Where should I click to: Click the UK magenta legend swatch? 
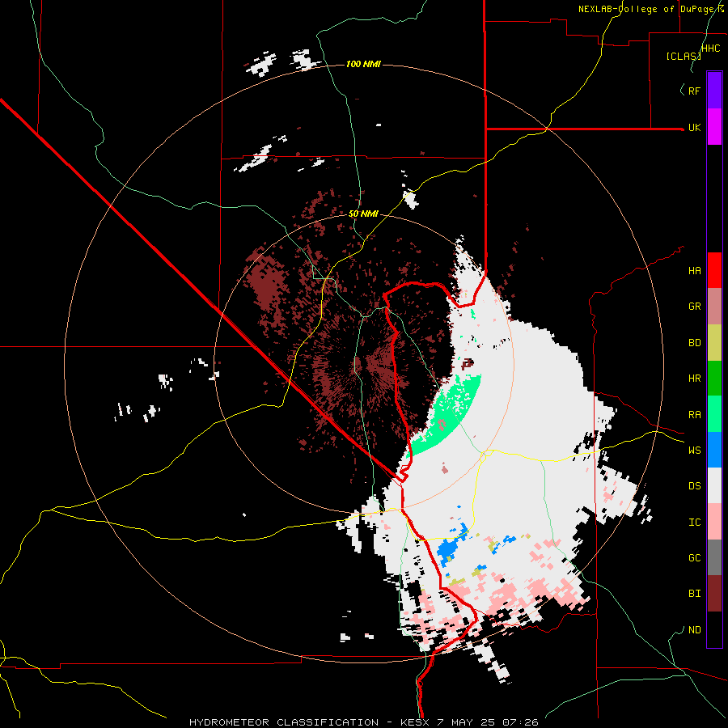pos(714,127)
